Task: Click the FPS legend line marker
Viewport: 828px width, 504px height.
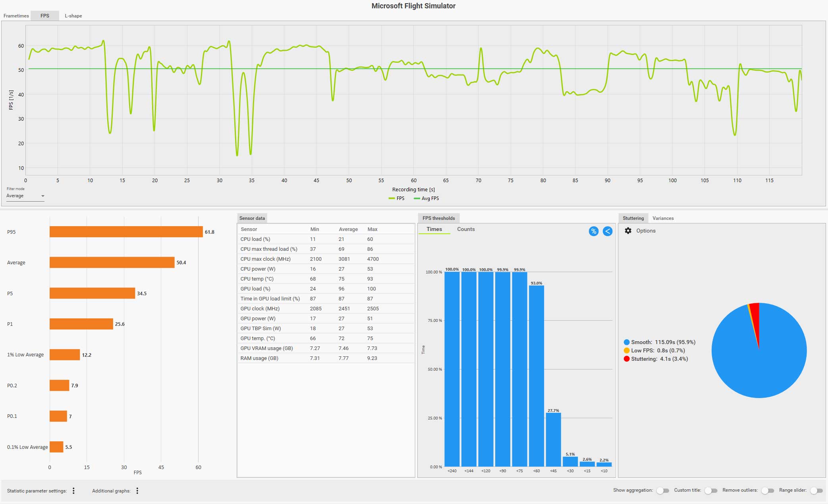Action: pos(392,198)
